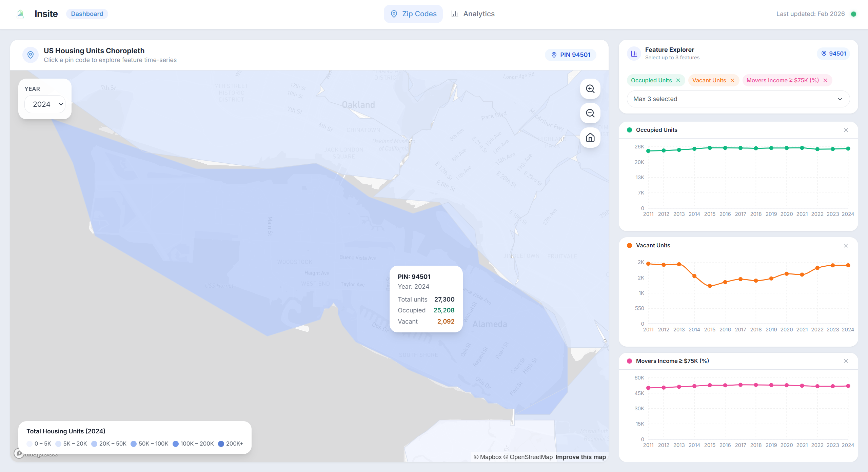Screen dimensions: 868x472
Task: Close the Occupied Units chart panel
Action: [x=846, y=130]
